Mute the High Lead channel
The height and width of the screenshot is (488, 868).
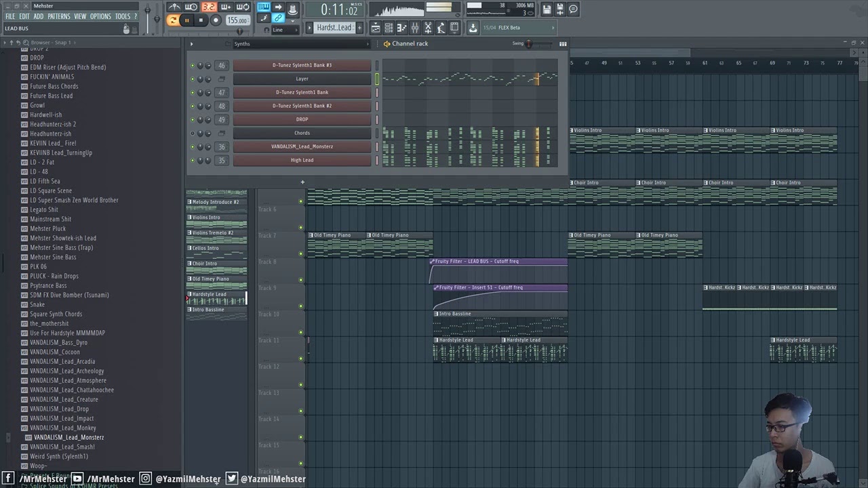click(x=192, y=161)
